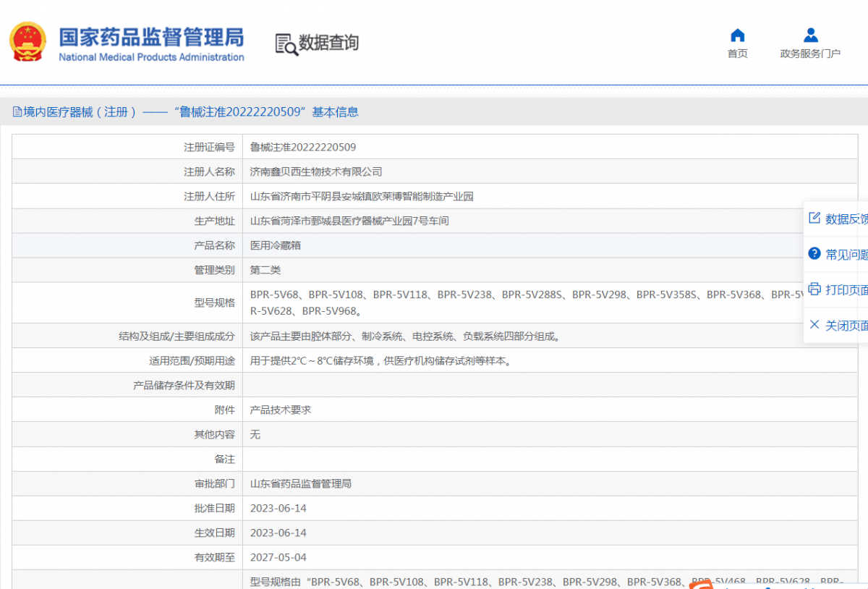
Task: Click the registrant name 济南鑫贝西生物技术有限公司
Action: [x=315, y=171]
